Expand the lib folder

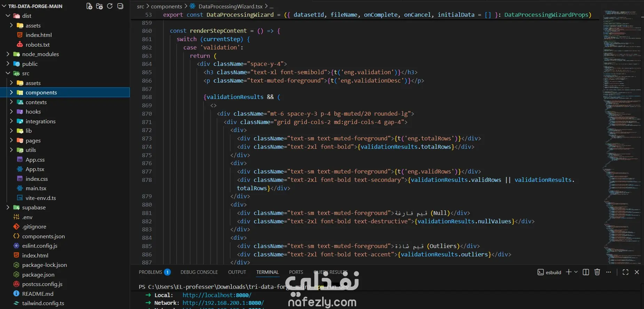click(x=11, y=131)
